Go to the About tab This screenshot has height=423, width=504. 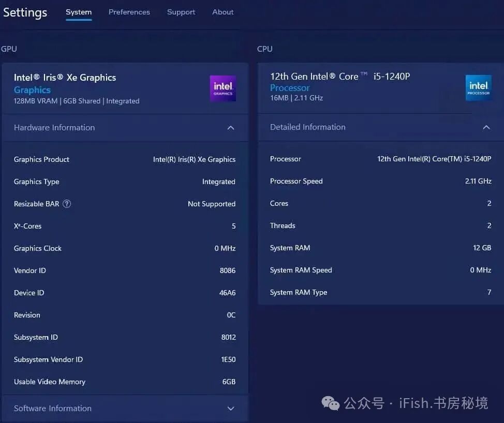(x=223, y=12)
